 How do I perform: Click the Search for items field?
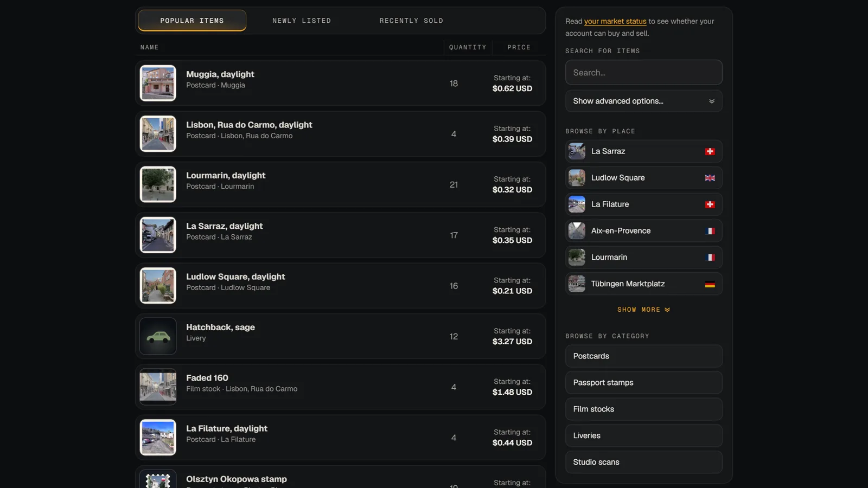[644, 73]
